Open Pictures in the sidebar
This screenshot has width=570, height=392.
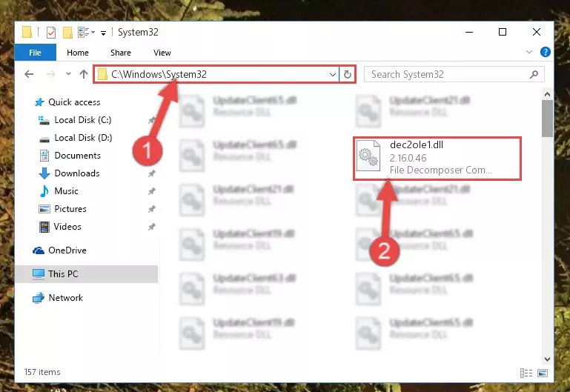click(x=70, y=209)
